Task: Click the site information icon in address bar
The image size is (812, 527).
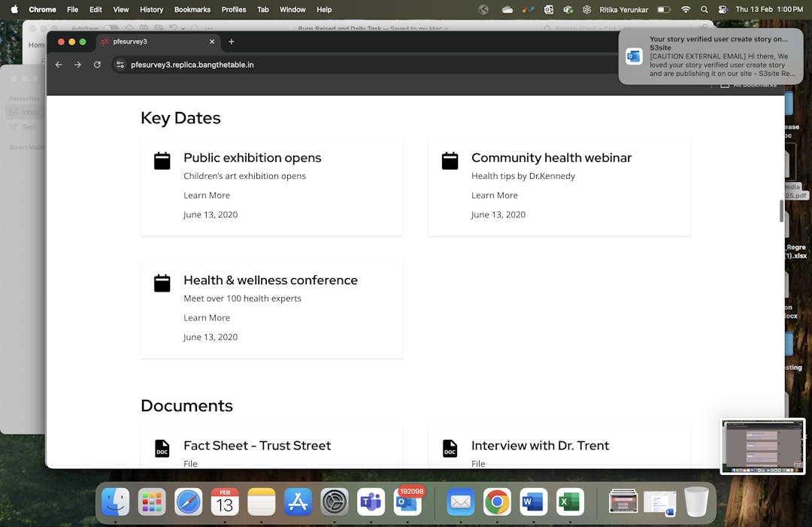Action: coord(120,65)
